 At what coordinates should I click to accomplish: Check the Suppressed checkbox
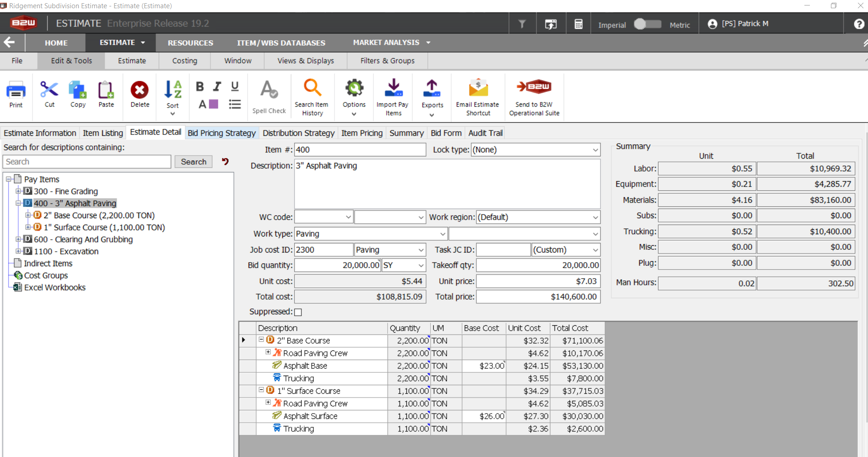pyautogui.click(x=298, y=312)
